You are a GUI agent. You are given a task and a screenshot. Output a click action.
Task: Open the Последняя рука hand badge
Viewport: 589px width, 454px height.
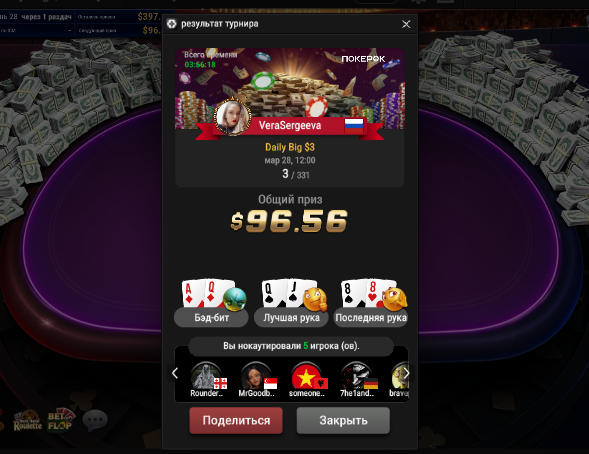pos(371,318)
